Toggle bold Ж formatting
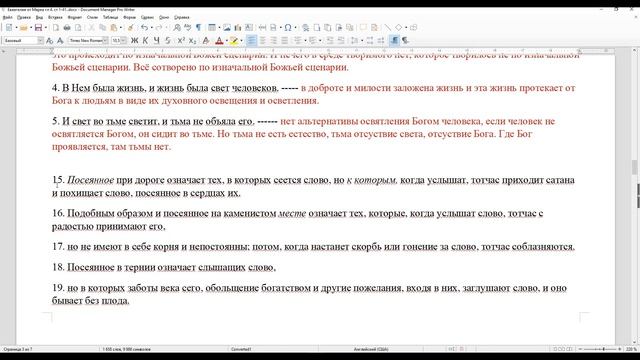Image resolution: width=640 pixels, height=360 pixels. (134, 40)
